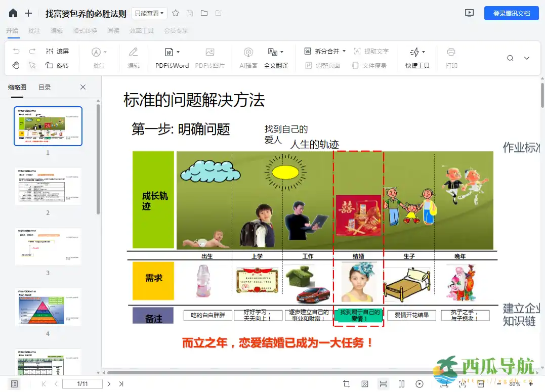
Task: Click the search magnifier in the toolbar
Action: tap(510, 58)
